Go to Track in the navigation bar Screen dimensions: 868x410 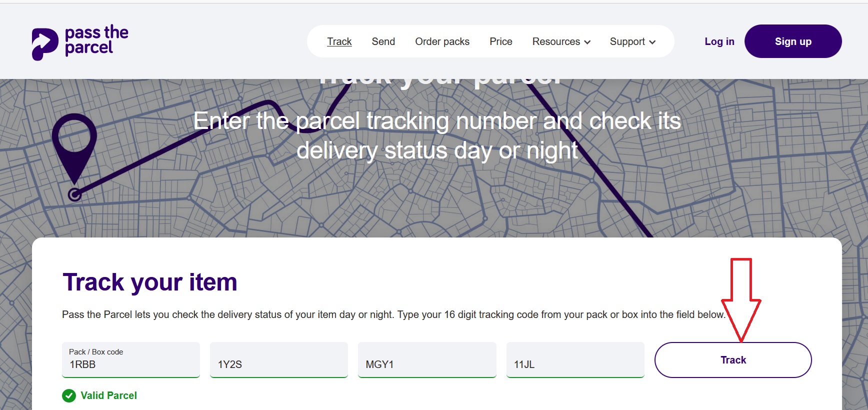pos(339,41)
